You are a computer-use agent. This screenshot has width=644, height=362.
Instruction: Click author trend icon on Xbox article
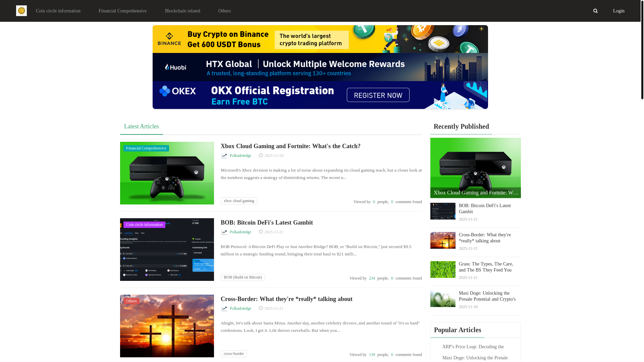(x=224, y=156)
